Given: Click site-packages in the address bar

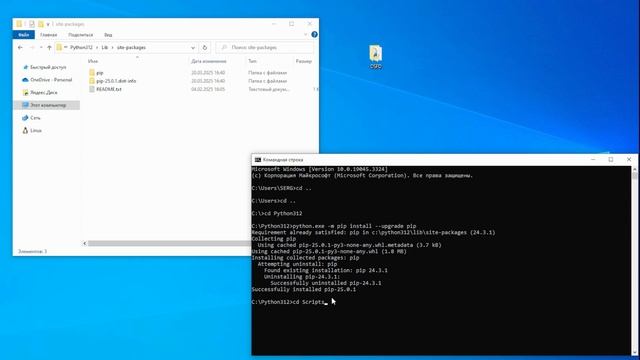Looking at the screenshot, I should tap(131, 48).
